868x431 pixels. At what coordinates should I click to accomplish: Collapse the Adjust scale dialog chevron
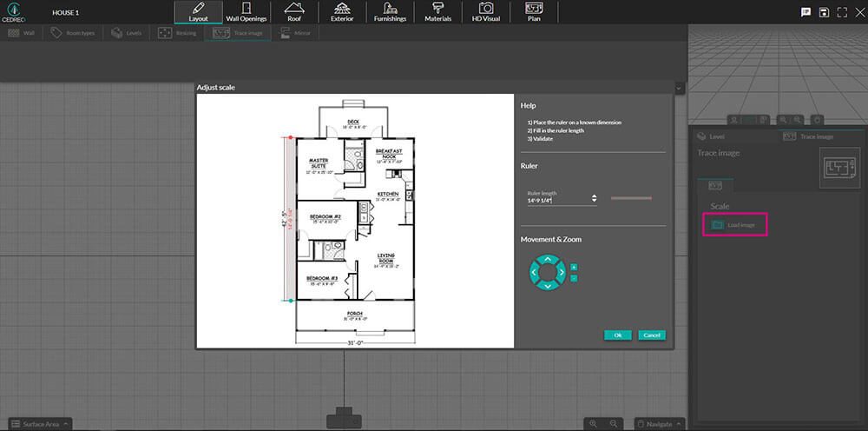(x=678, y=88)
